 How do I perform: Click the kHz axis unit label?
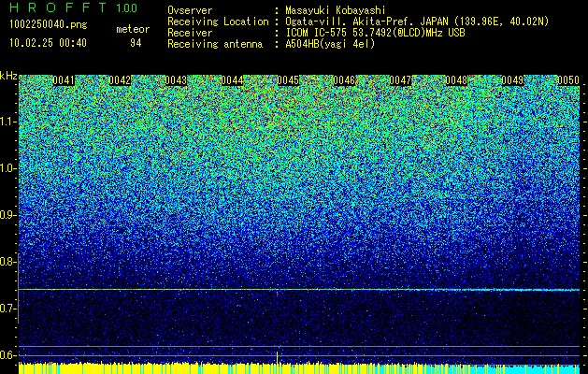click(8, 76)
